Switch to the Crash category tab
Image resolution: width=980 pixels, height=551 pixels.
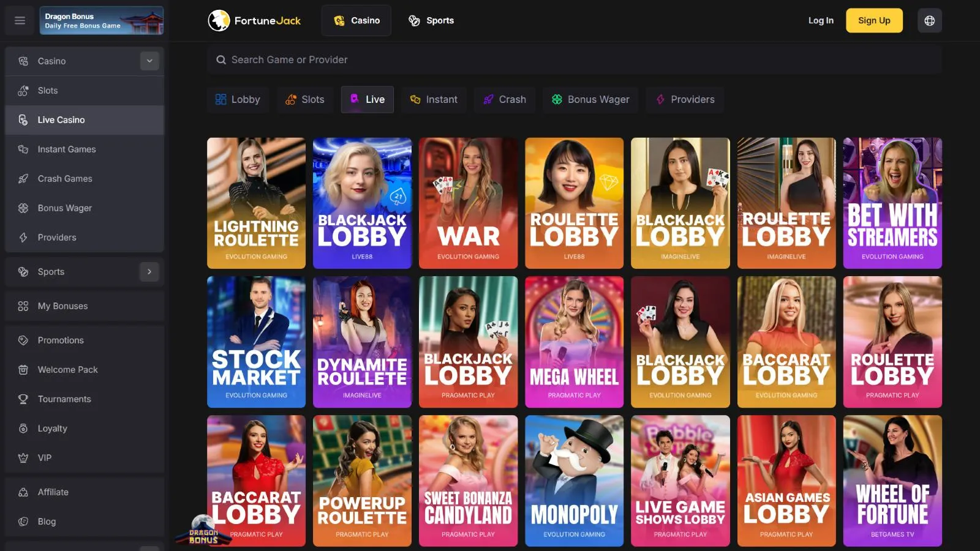tap(505, 99)
